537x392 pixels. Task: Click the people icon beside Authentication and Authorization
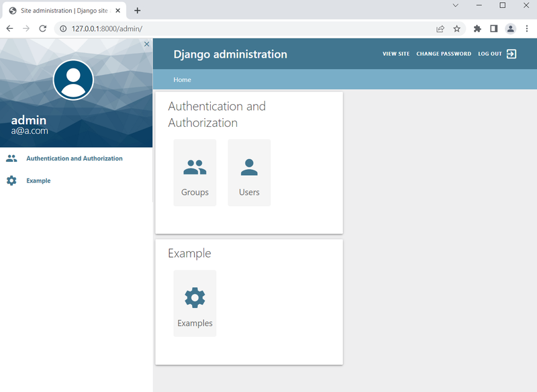click(11, 158)
